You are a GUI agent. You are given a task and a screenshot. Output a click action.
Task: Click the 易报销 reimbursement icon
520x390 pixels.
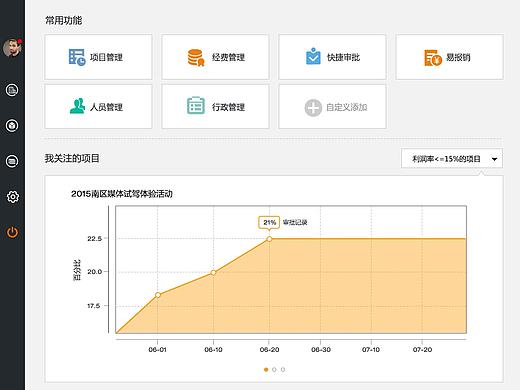433,58
